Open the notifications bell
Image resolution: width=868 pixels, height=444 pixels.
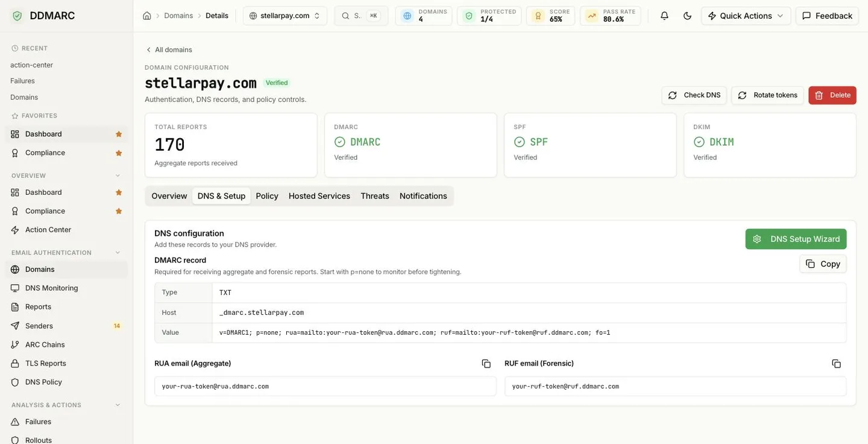click(x=664, y=16)
